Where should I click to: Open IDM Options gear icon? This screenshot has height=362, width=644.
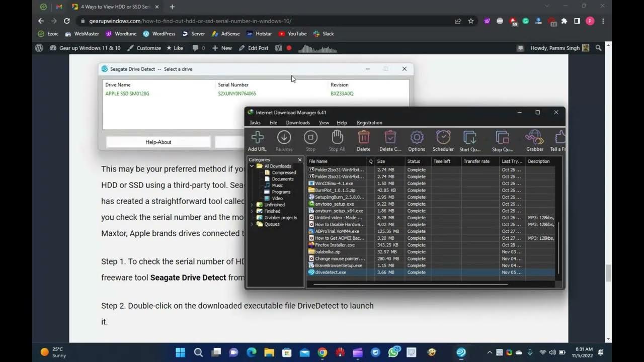(x=417, y=137)
